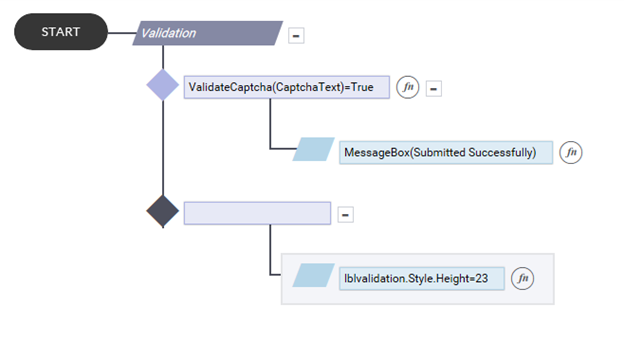Click vertical connector between the two diamonds
This screenshot has width=624, height=360.
point(163,148)
